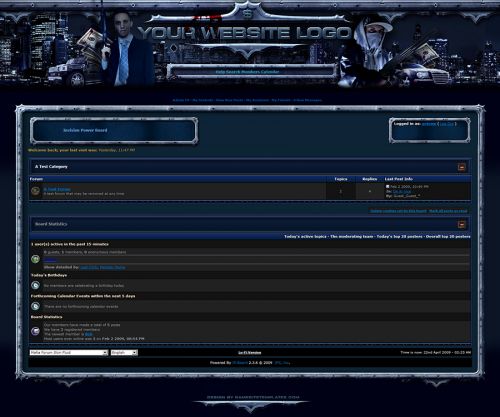Open Help in the header navigation

tap(220, 72)
